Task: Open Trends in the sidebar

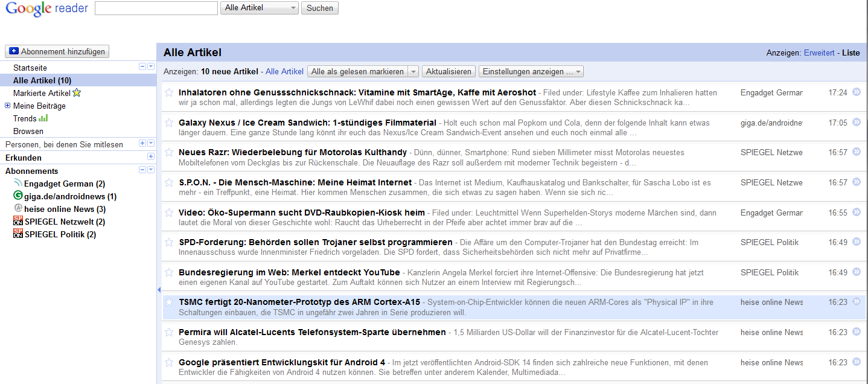Action: 25,118
